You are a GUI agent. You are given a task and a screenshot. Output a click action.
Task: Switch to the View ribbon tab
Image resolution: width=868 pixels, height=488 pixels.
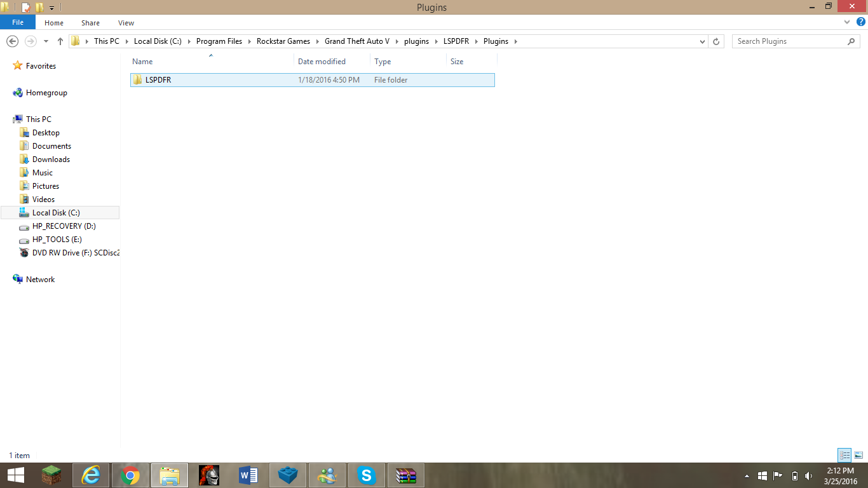(126, 23)
